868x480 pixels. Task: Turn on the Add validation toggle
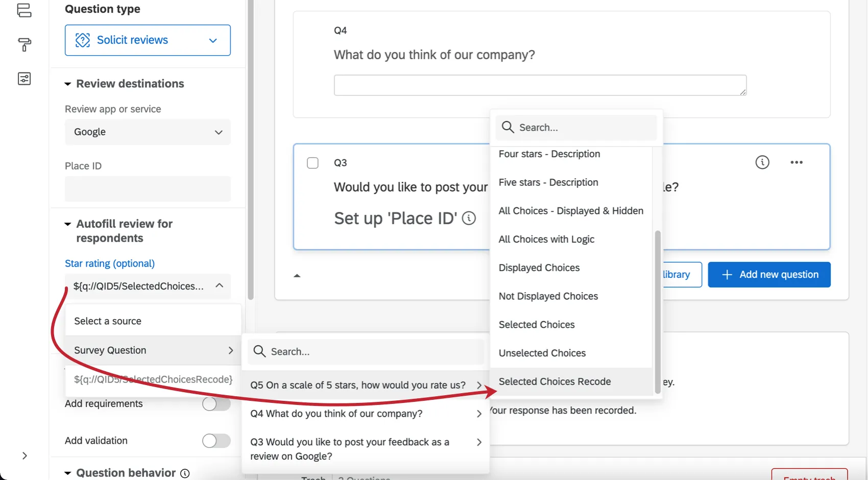[216, 441]
